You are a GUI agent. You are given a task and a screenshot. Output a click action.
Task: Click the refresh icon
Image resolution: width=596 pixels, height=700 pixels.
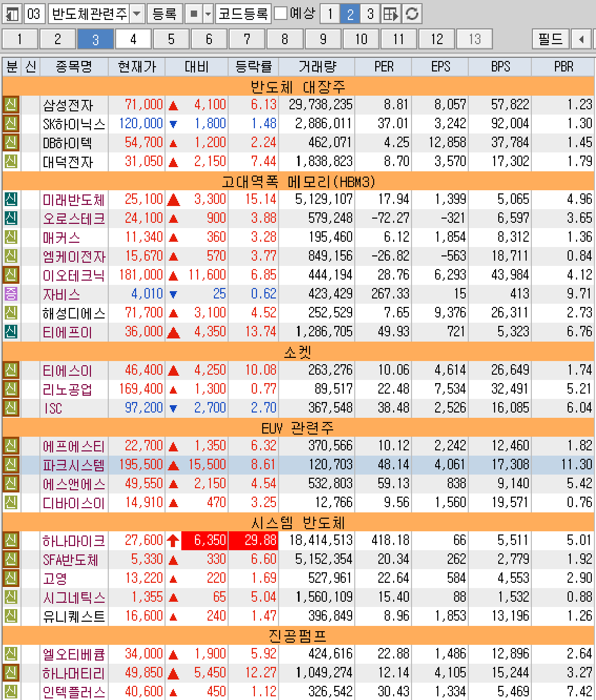[x=412, y=14]
